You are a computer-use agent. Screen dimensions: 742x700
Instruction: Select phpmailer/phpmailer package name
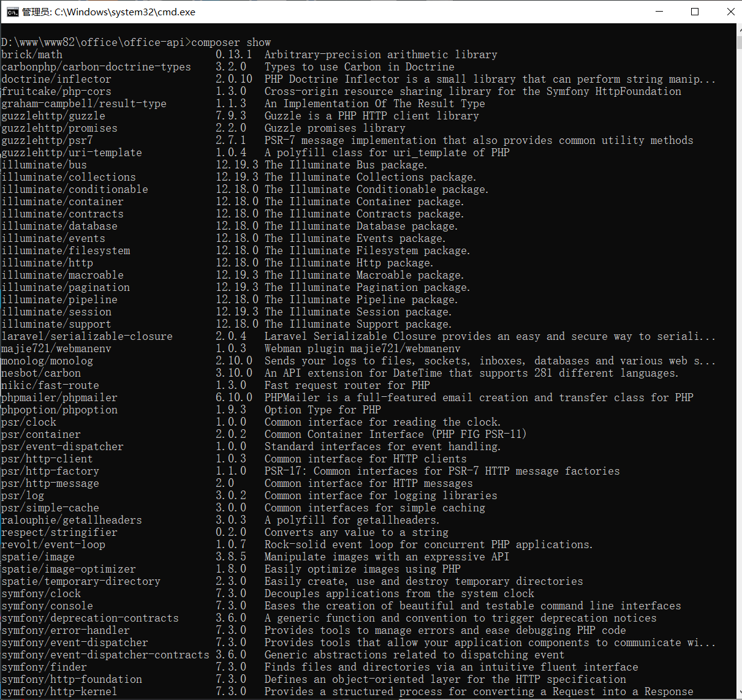click(x=59, y=397)
